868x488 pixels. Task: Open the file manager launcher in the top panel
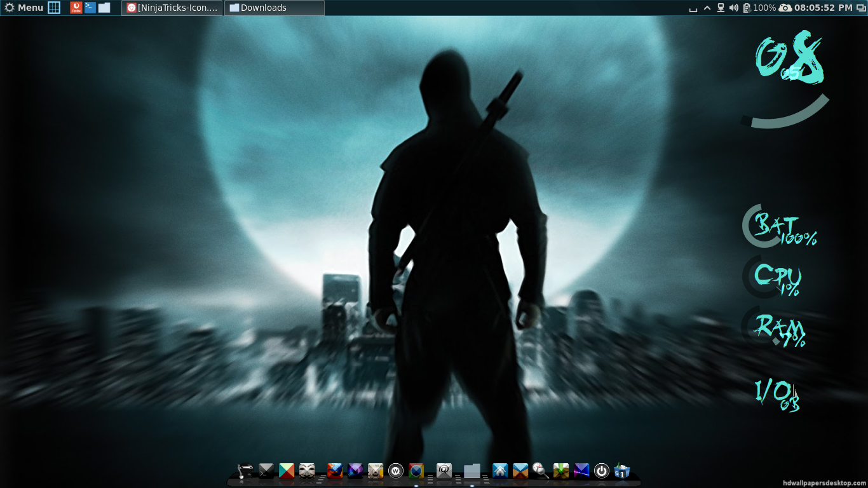104,8
